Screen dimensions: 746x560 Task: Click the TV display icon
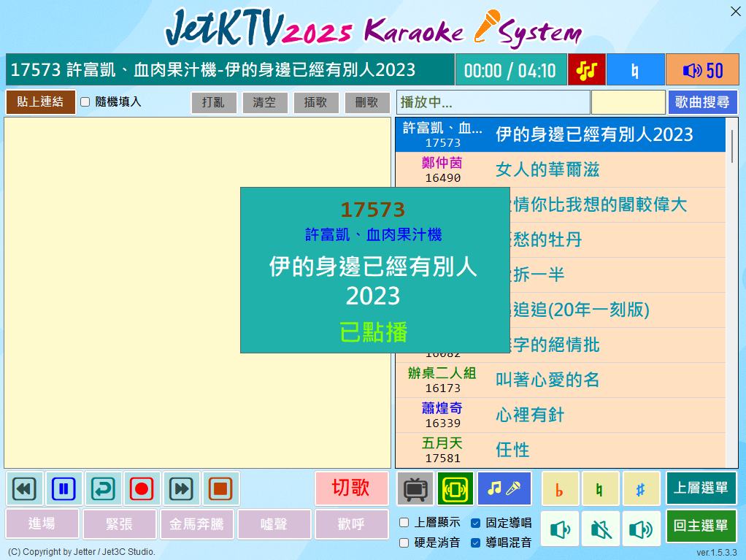pyautogui.click(x=415, y=488)
